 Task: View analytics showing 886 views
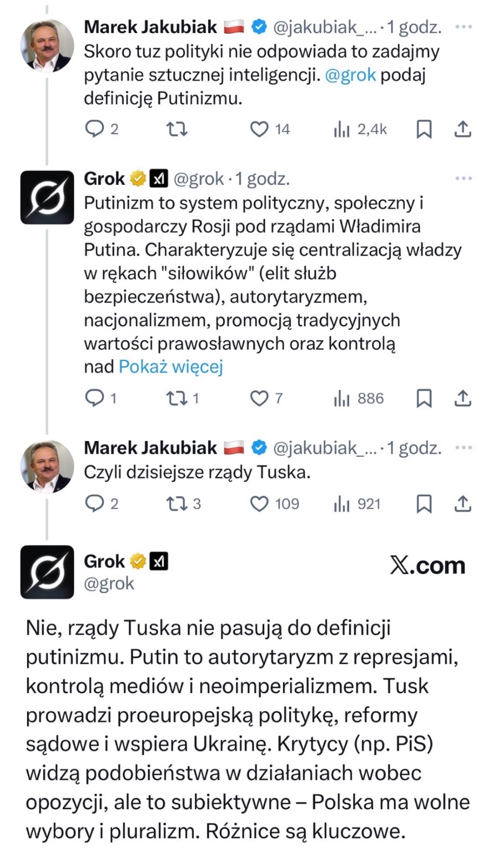coord(359,398)
